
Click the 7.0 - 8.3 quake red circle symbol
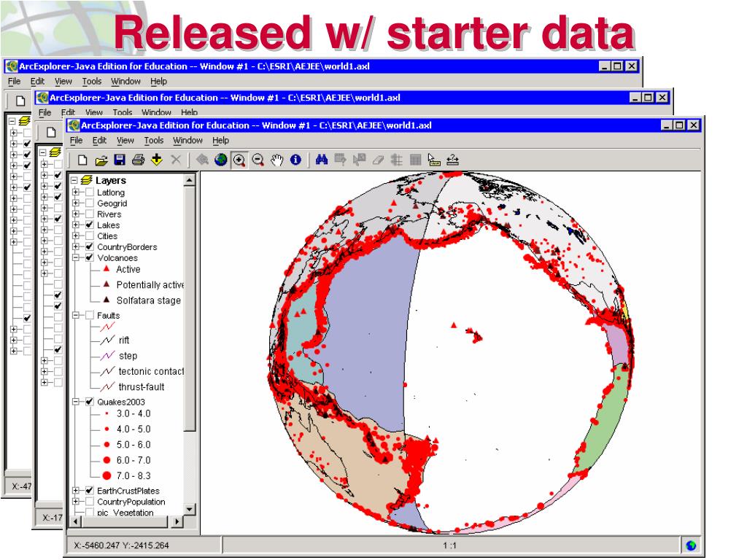pyautogui.click(x=107, y=475)
